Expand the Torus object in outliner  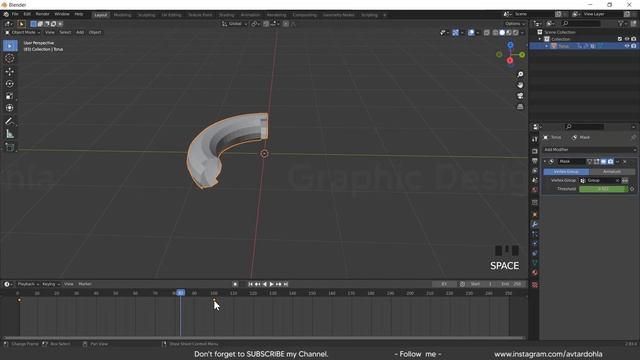(547, 46)
